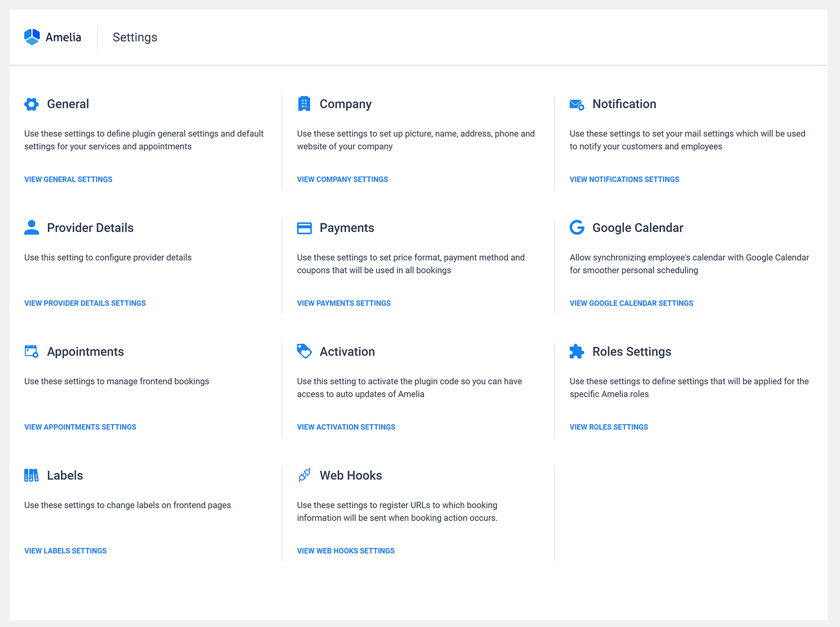Click the Amelia logo icon

coord(32,37)
